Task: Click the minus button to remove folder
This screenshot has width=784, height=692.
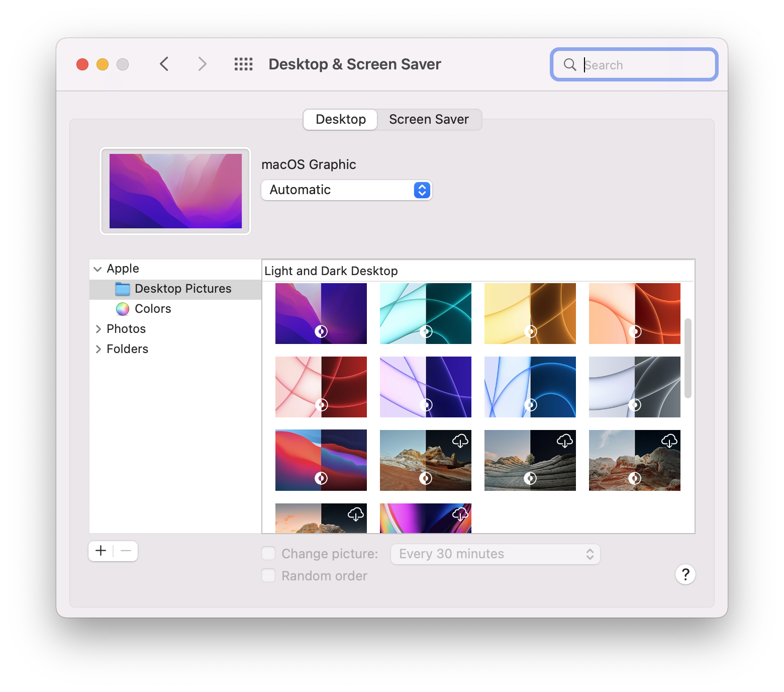Action: (x=126, y=551)
